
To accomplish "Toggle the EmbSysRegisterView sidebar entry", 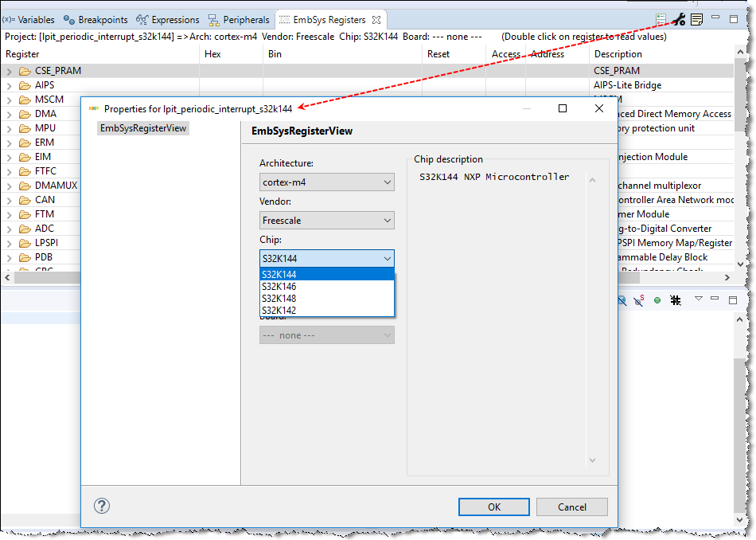I will pos(142,127).
